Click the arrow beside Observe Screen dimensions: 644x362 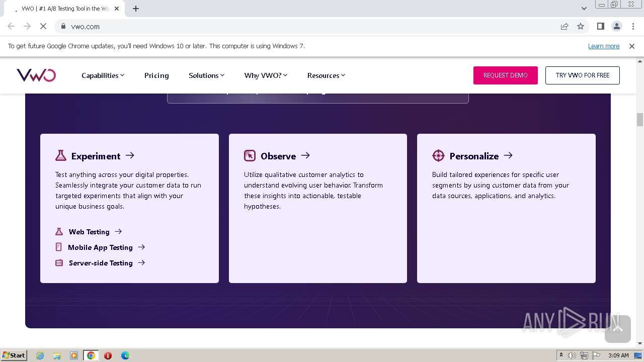(x=305, y=155)
